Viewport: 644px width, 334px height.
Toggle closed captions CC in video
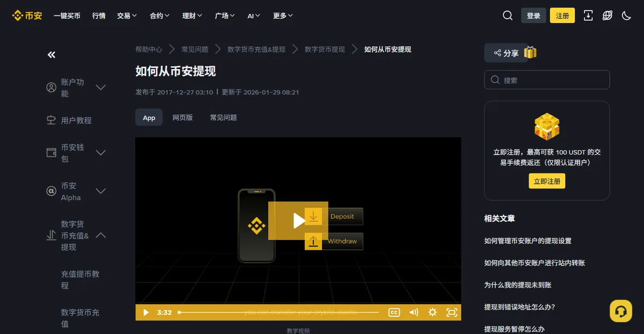[x=394, y=313]
